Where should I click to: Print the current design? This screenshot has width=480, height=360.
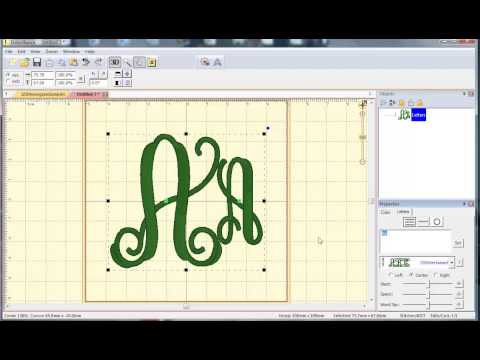[x=49, y=63]
